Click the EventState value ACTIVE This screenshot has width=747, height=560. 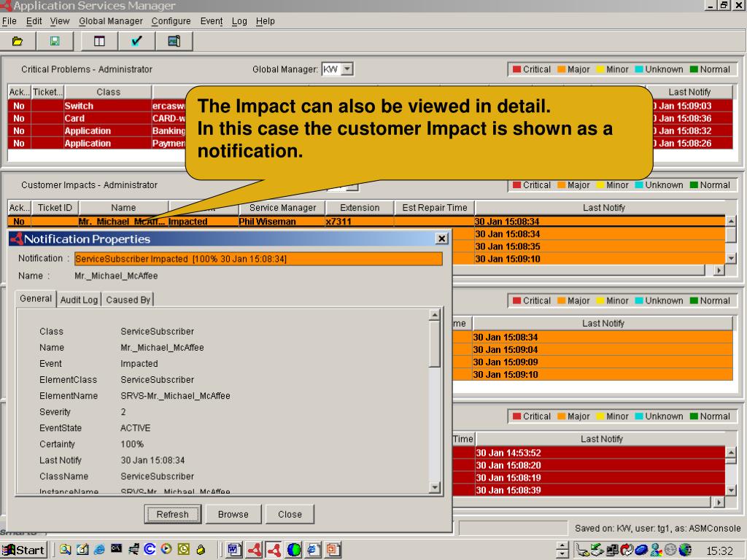point(135,428)
